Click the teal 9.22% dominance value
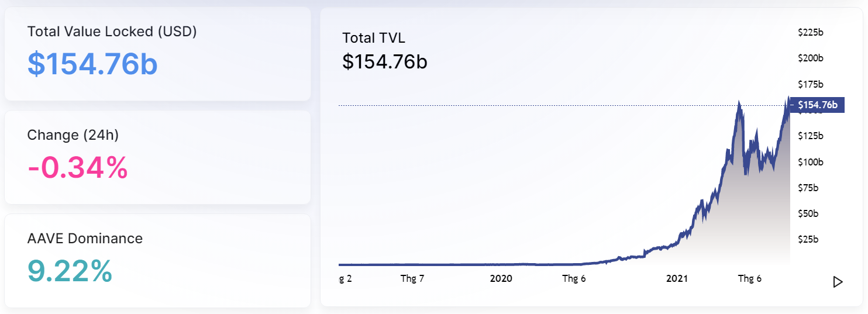Image resolution: width=868 pixels, height=314 pixels. coord(70,271)
